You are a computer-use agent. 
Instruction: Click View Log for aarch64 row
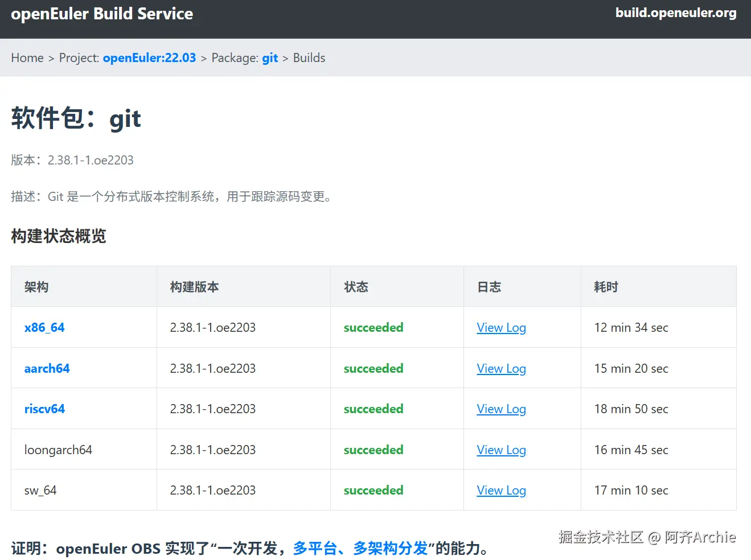501,369
